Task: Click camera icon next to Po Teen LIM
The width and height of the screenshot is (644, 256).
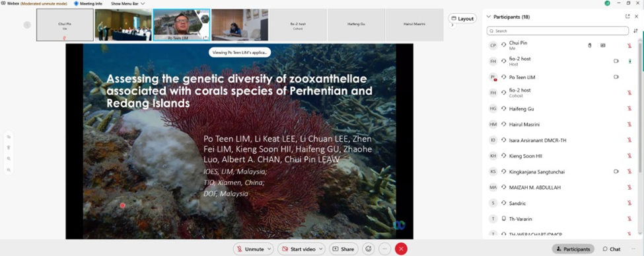Action: (x=616, y=77)
